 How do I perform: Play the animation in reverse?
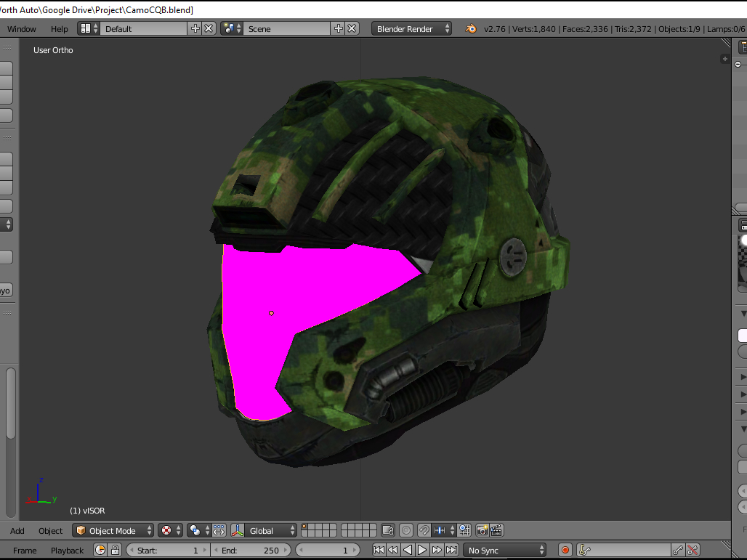click(x=408, y=551)
